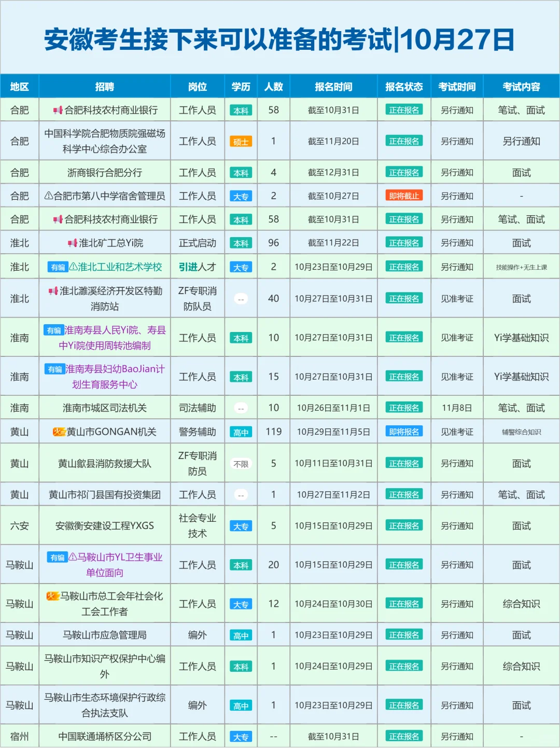Click the warning icon before 淮北工业和艺术学校

(72, 266)
